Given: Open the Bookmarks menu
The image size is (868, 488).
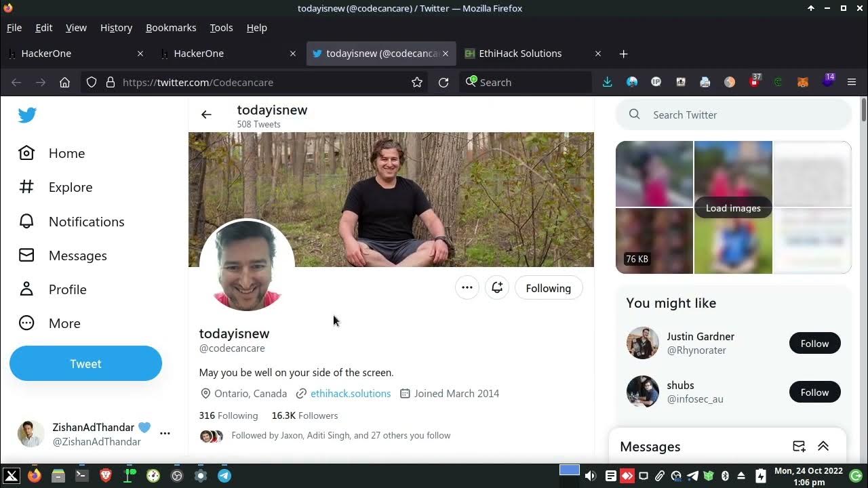Looking at the screenshot, I should [x=171, y=28].
